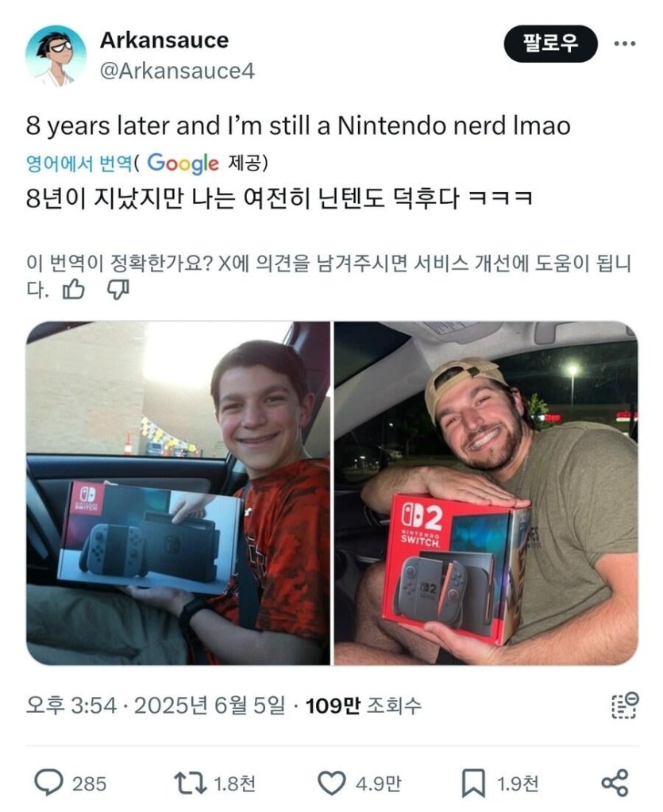Click the post timestamp 오후 3:54 2025년 6월 5일
663x812 pixels.
point(156,706)
